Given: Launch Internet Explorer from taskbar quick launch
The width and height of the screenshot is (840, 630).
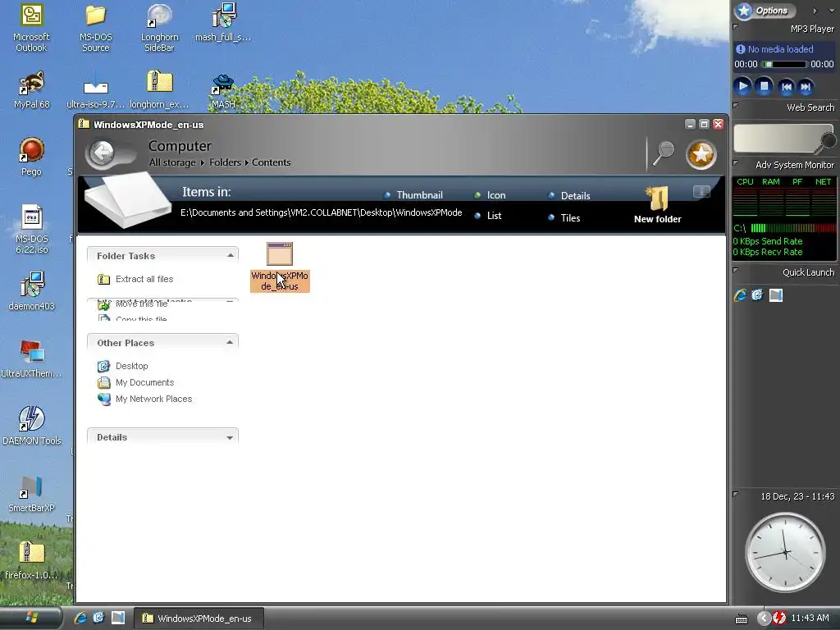Looking at the screenshot, I should point(80,618).
